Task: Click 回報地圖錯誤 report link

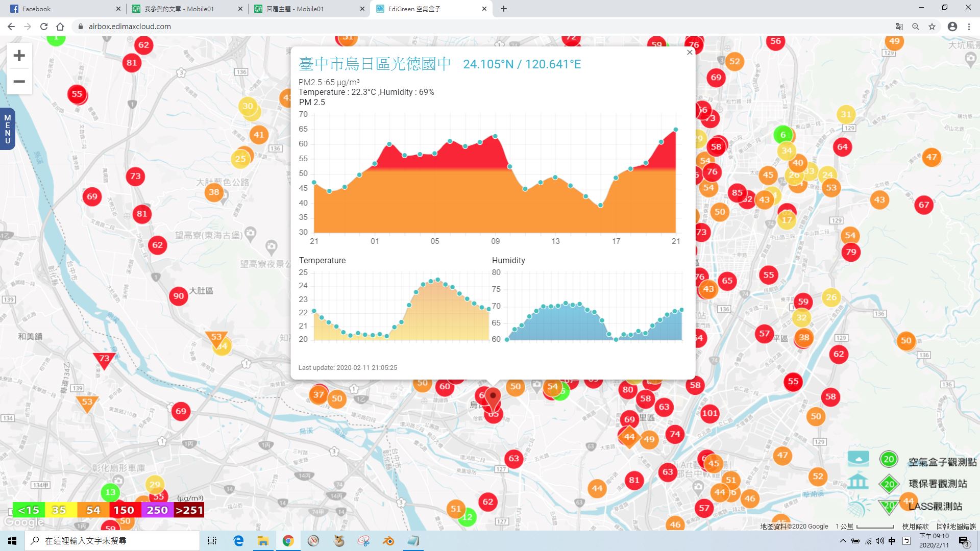Action: point(956,527)
